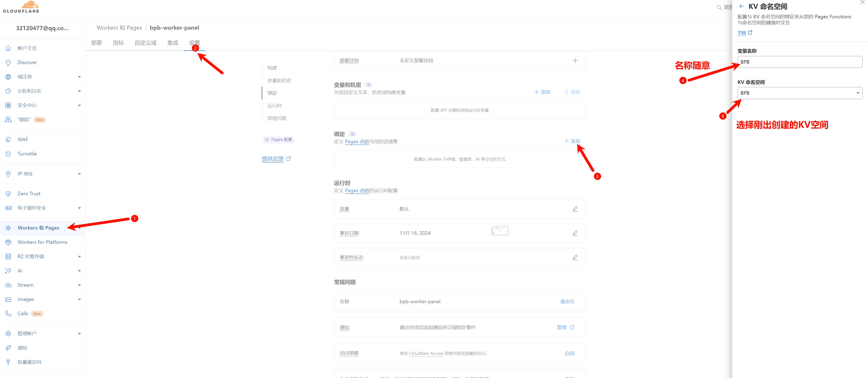Click the Zero Trust icon
The height and width of the screenshot is (378, 868).
click(8, 194)
